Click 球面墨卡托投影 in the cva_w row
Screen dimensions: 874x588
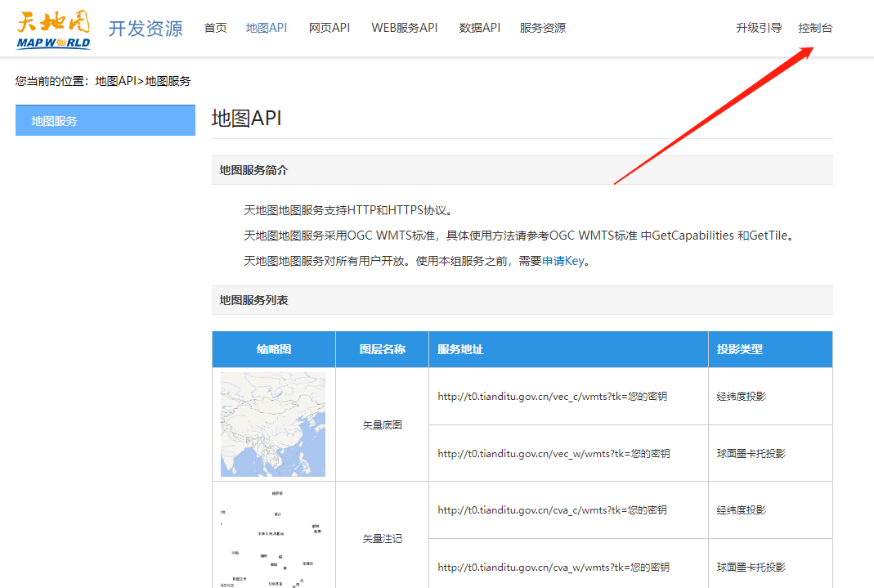point(751,568)
